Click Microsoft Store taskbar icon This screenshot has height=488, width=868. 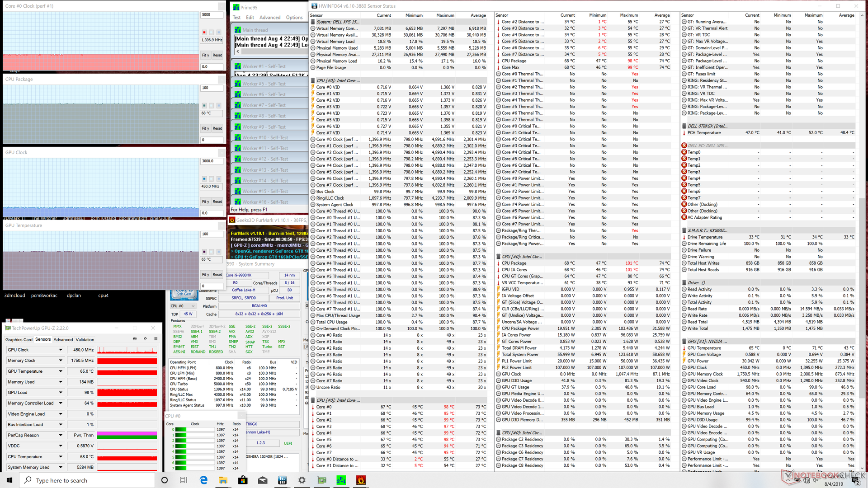(243, 480)
